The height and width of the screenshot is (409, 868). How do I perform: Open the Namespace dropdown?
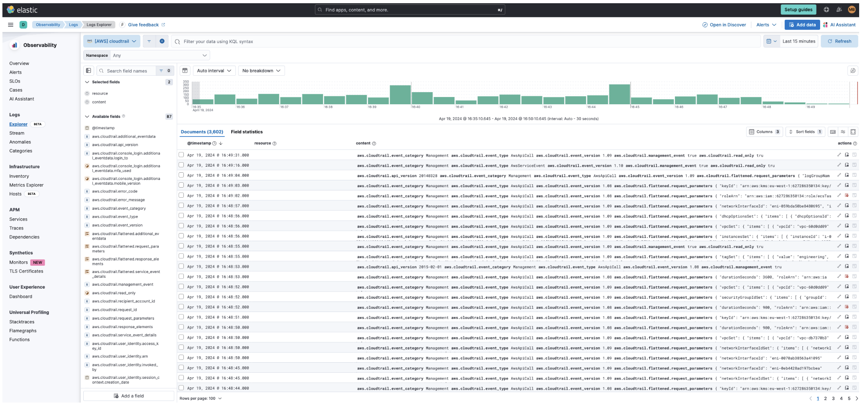tap(160, 55)
